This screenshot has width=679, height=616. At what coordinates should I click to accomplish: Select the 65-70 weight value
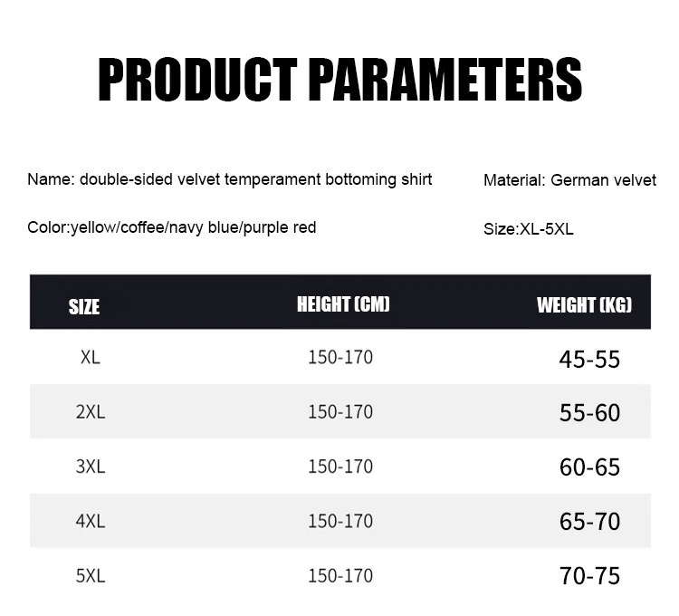(589, 522)
